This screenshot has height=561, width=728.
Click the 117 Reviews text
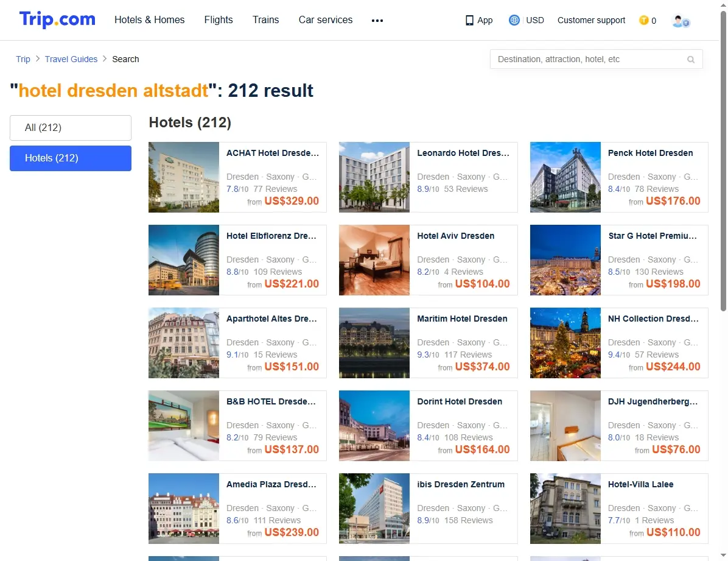[x=468, y=355]
